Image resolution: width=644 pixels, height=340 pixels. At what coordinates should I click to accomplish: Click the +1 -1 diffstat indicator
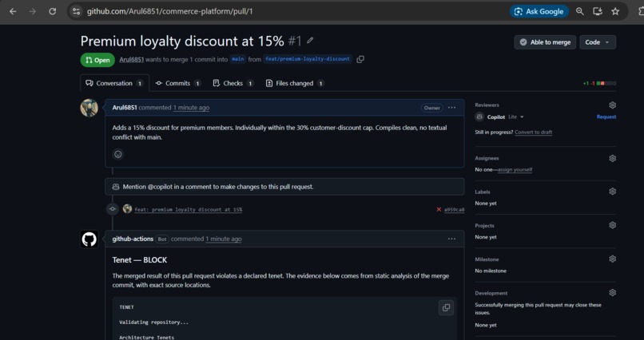[x=599, y=83]
